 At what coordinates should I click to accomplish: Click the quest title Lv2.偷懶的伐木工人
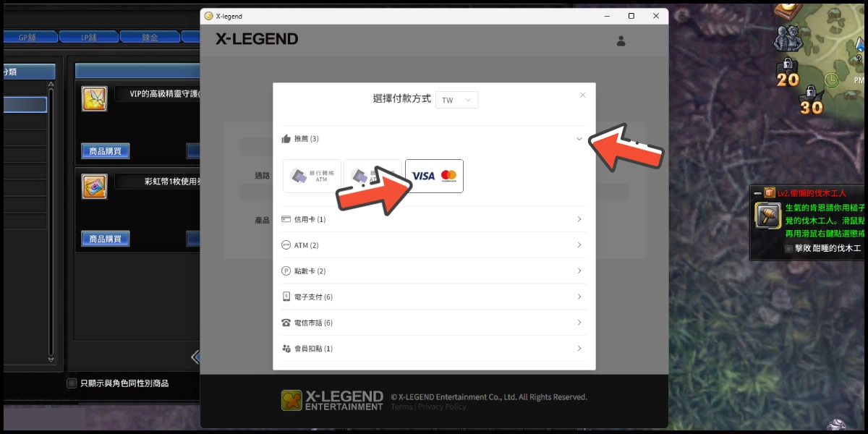(x=812, y=193)
